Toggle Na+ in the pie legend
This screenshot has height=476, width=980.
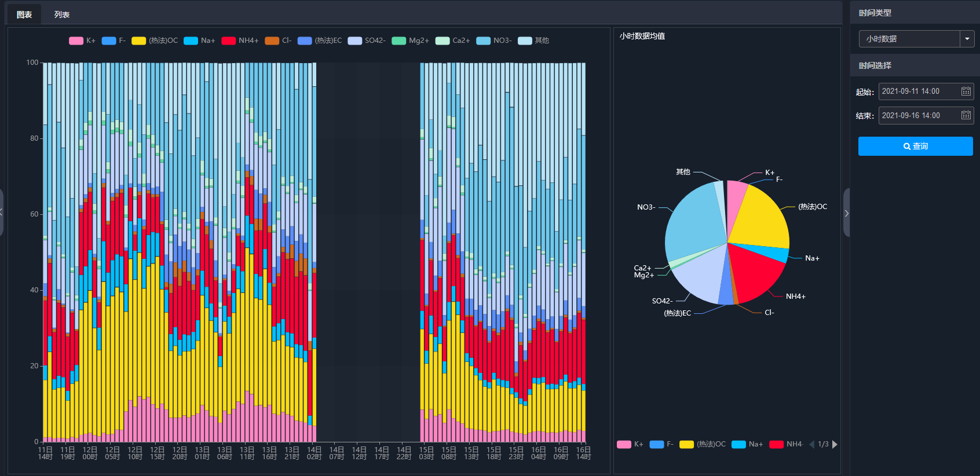point(747,444)
